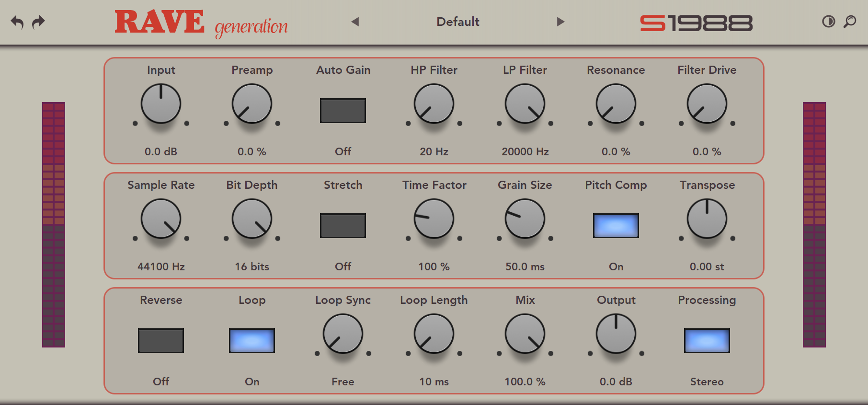Disable the Pitch Comp switch

tap(616, 226)
